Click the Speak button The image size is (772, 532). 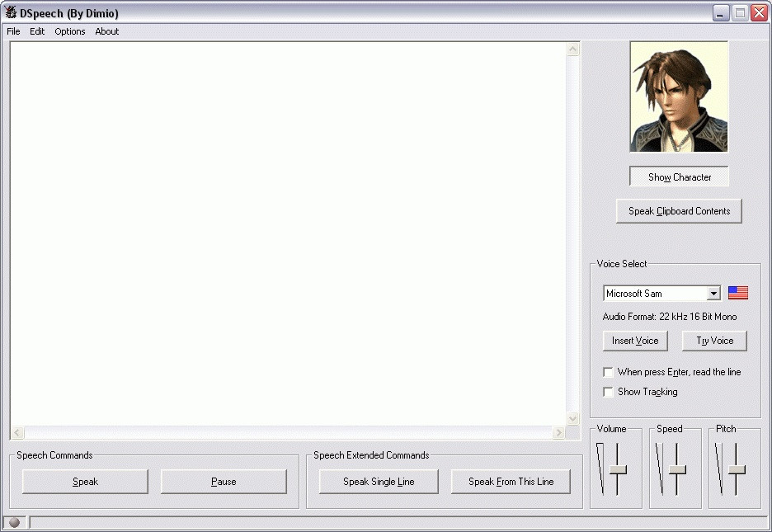tap(85, 482)
